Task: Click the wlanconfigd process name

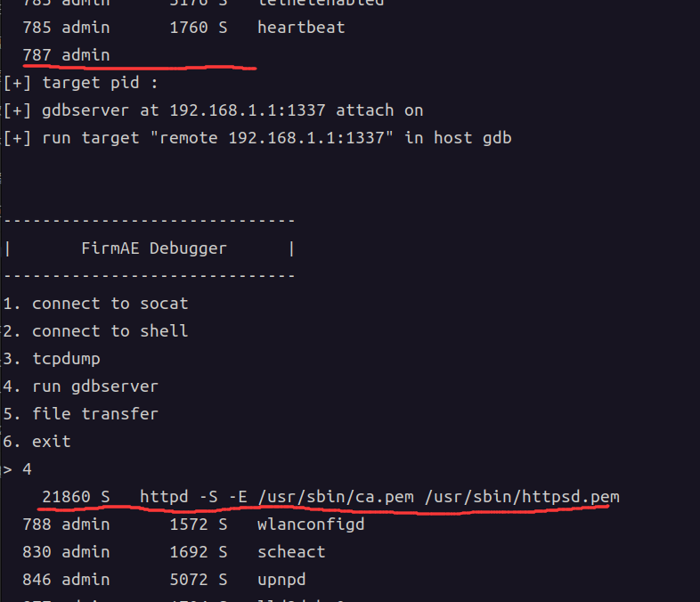Action: click(311, 525)
